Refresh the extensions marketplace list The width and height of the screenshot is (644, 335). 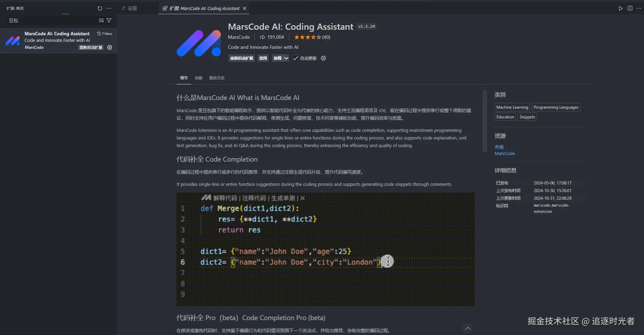click(x=100, y=8)
